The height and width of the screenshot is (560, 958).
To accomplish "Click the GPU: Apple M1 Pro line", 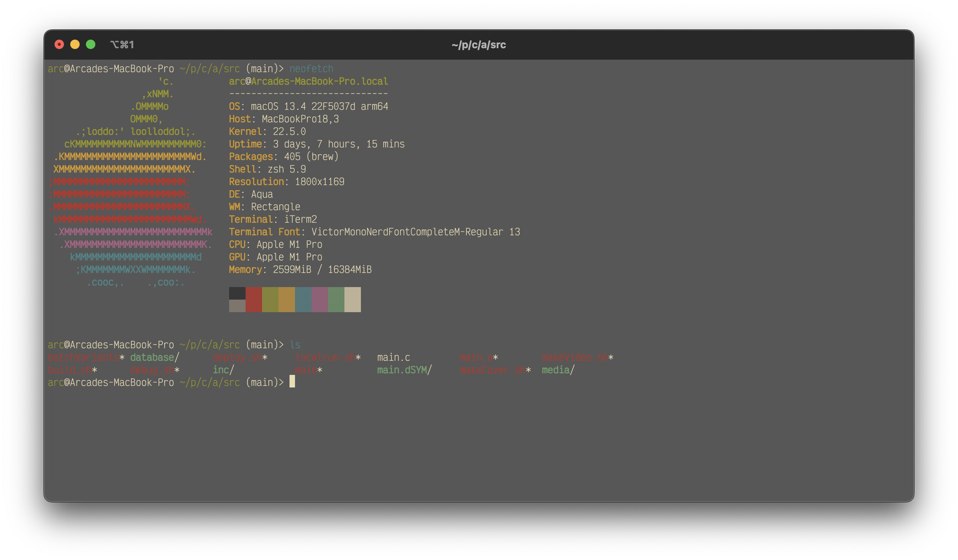I will coord(275,257).
